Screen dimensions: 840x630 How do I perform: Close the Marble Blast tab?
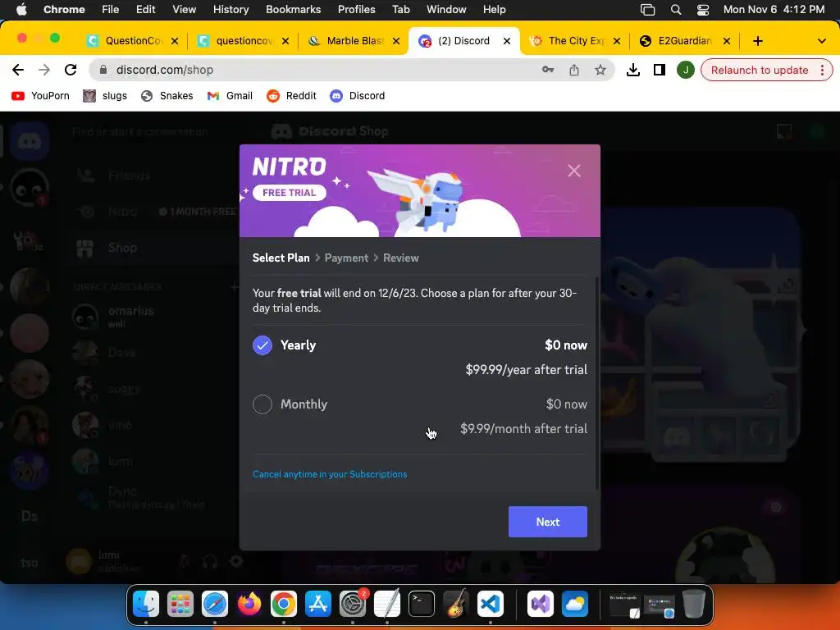(x=396, y=41)
